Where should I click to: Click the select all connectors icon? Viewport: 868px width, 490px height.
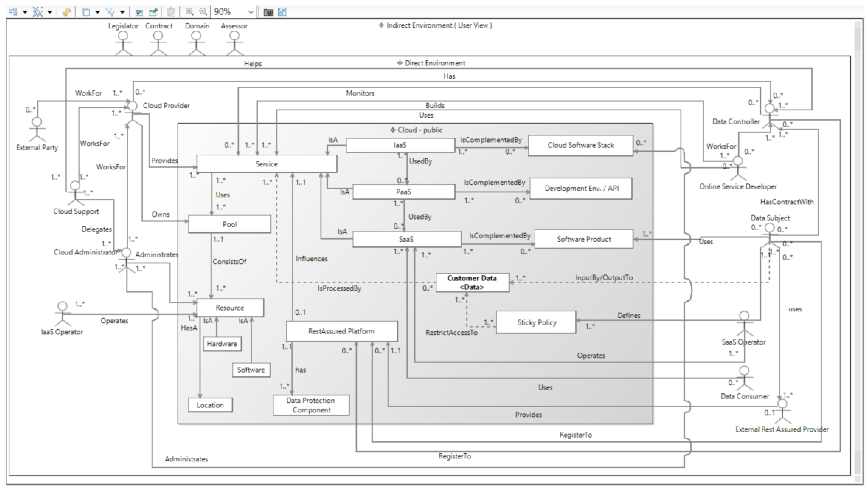click(38, 12)
